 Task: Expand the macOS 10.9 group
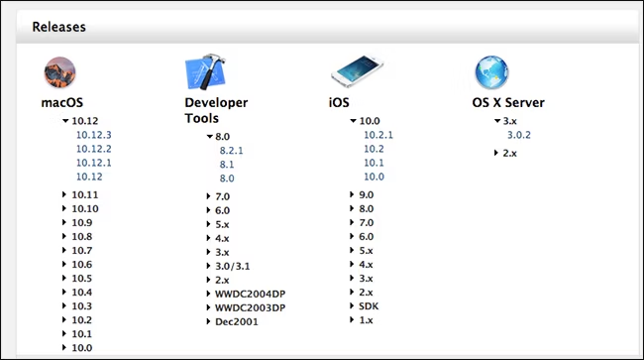pos(64,222)
